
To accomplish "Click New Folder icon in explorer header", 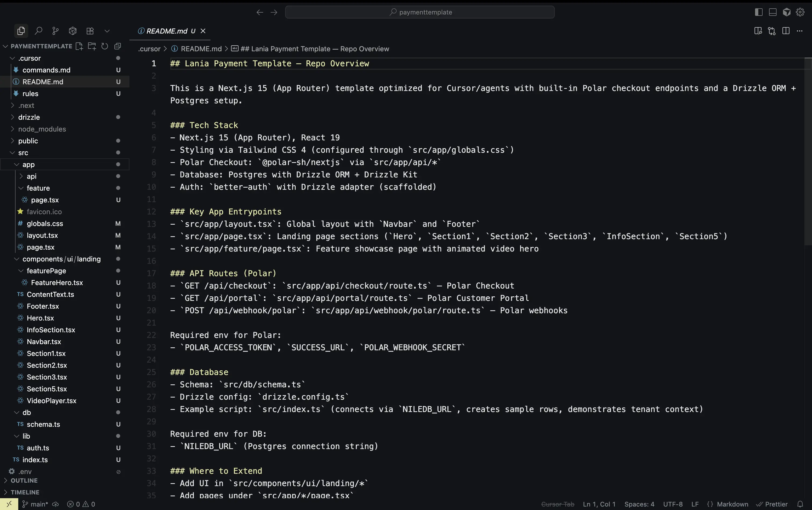I will (x=92, y=46).
